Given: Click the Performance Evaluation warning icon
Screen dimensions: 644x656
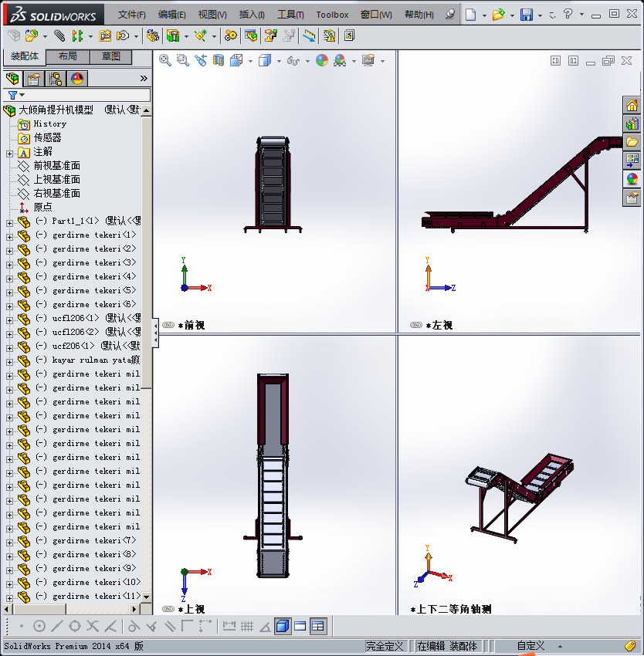Looking at the screenshot, I should pos(330,36).
